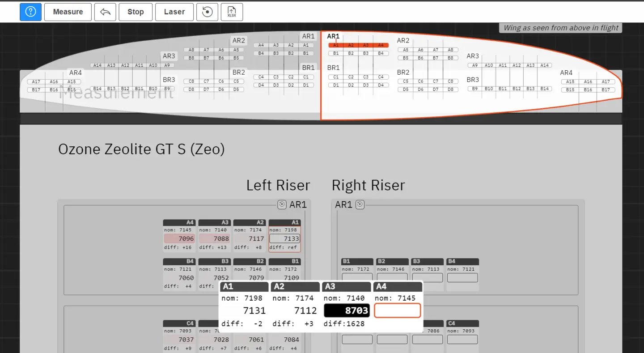Click the outlier value 8703 for A3
Screen dimensions: 644x353
[x=347, y=310]
